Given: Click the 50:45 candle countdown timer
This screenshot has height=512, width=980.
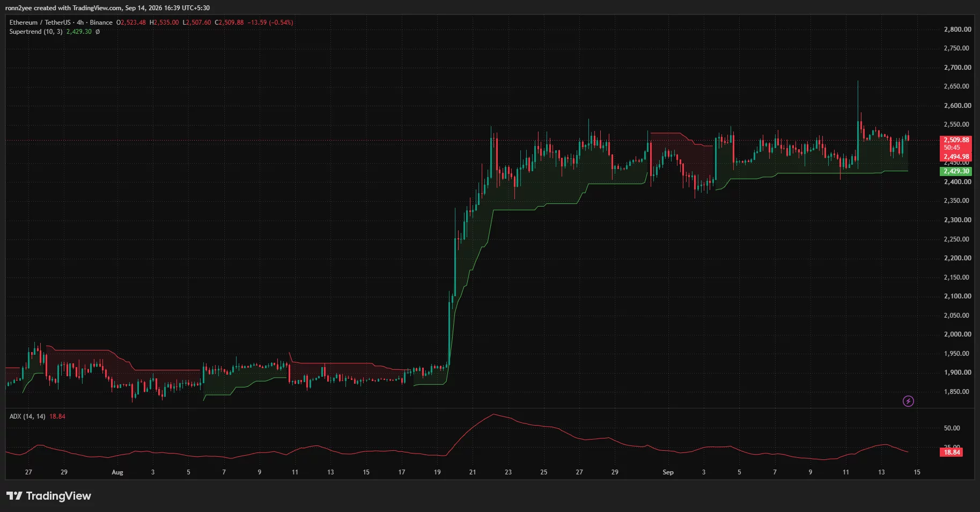Looking at the screenshot, I should pos(952,148).
